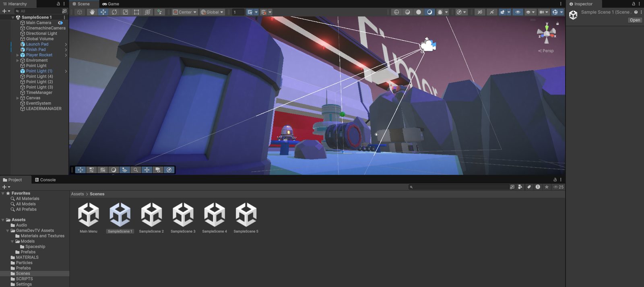The image size is (644, 287).
Task: Open debug draw mode dropdown arrow
Action: point(446,12)
